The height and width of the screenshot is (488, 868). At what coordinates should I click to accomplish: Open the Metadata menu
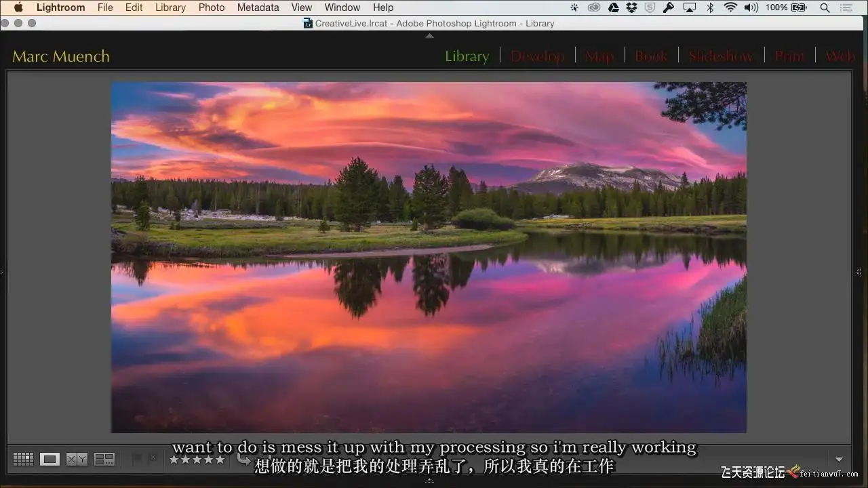258,7
